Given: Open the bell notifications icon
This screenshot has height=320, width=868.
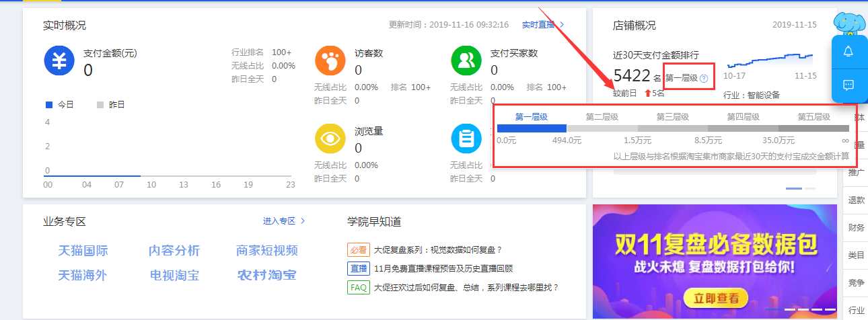Looking at the screenshot, I should [848, 52].
